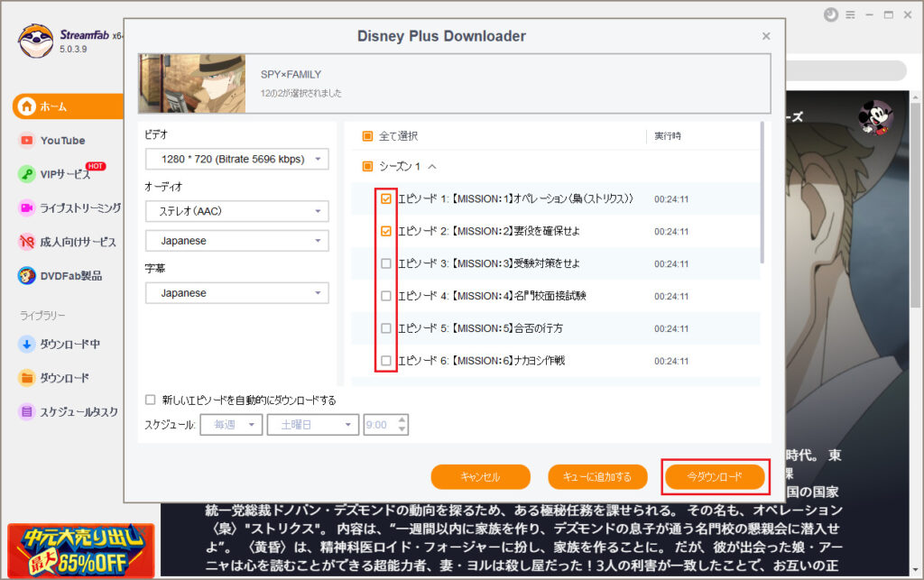Open YouTube in the sidebar
924x580 pixels.
click(x=62, y=140)
